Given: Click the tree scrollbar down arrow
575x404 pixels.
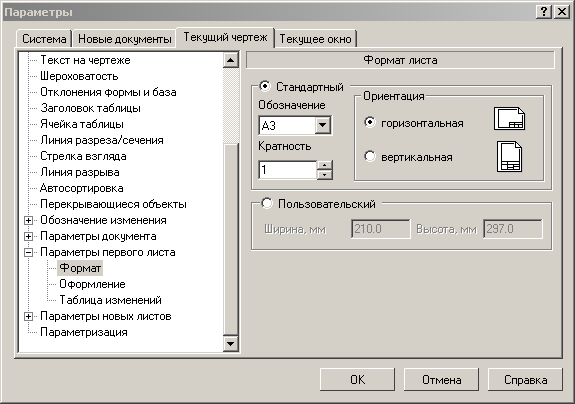Looking at the screenshot, I should pyautogui.click(x=231, y=344).
